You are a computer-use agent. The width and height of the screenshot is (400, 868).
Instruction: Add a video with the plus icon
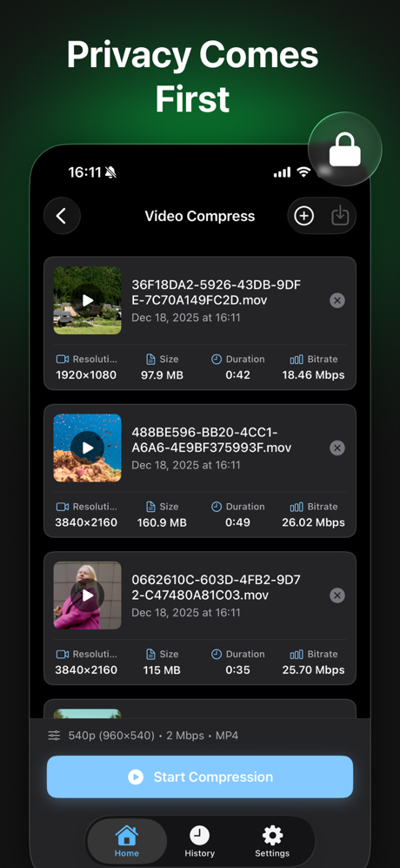[303, 216]
